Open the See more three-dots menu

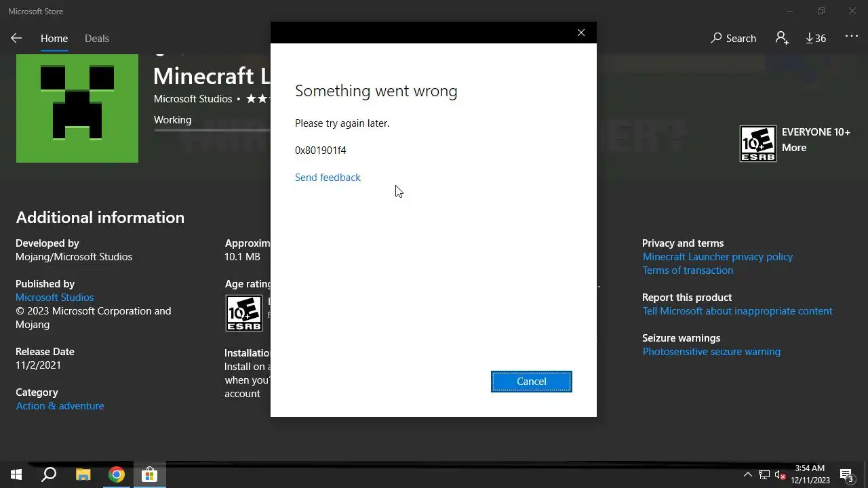tap(852, 37)
